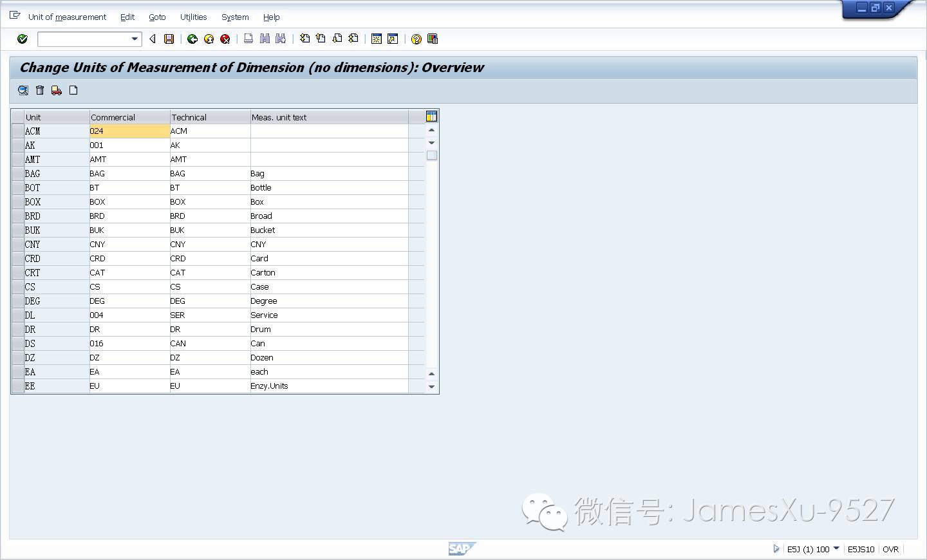The width and height of the screenshot is (927, 560).
Task: Click the table scroll up arrow
Action: point(432,130)
